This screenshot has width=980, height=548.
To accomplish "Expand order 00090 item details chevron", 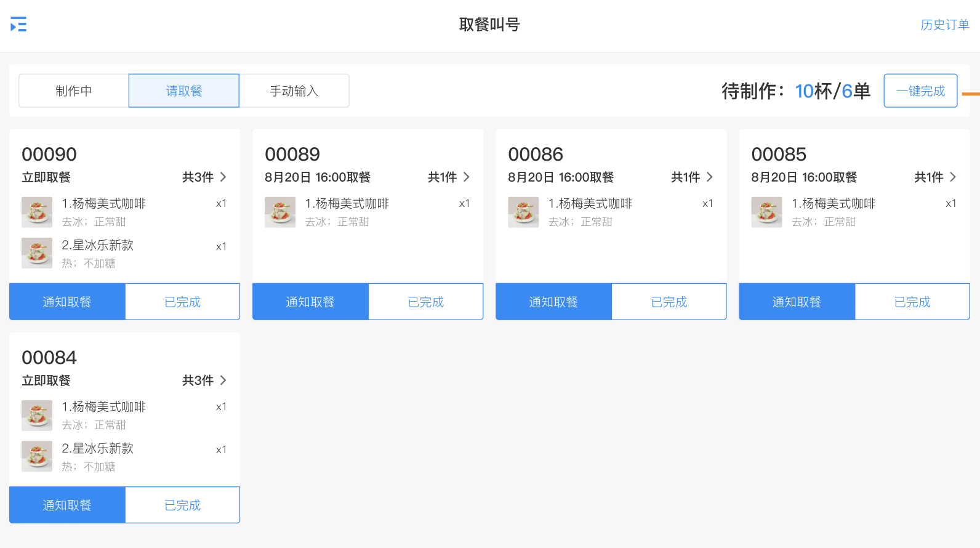I will [x=223, y=177].
